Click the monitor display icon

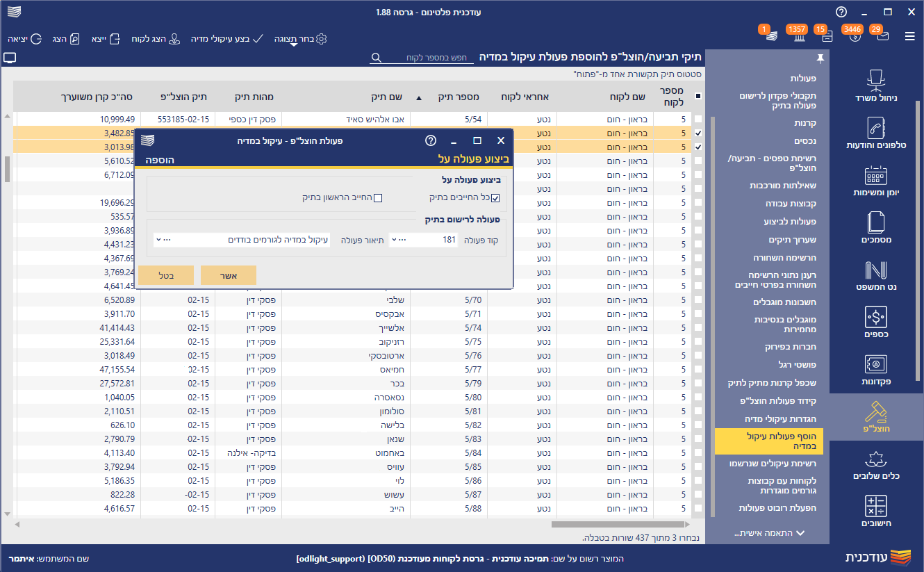pyautogui.click(x=10, y=58)
